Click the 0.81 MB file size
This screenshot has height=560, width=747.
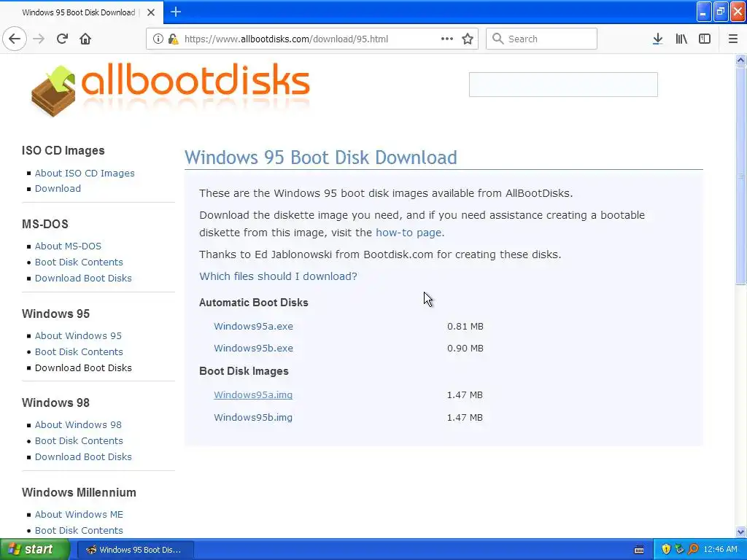(x=465, y=326)
